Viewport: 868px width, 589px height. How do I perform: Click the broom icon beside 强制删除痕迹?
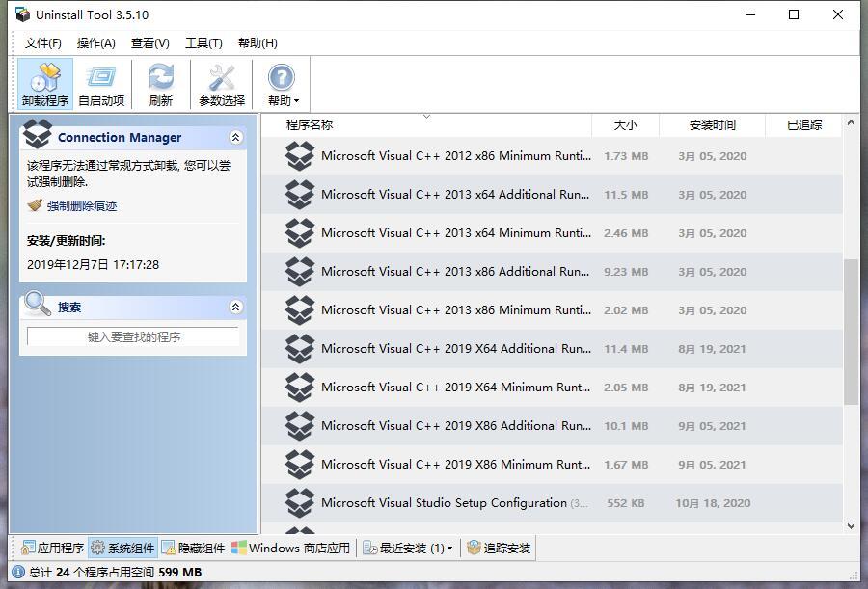coord(35,205)
